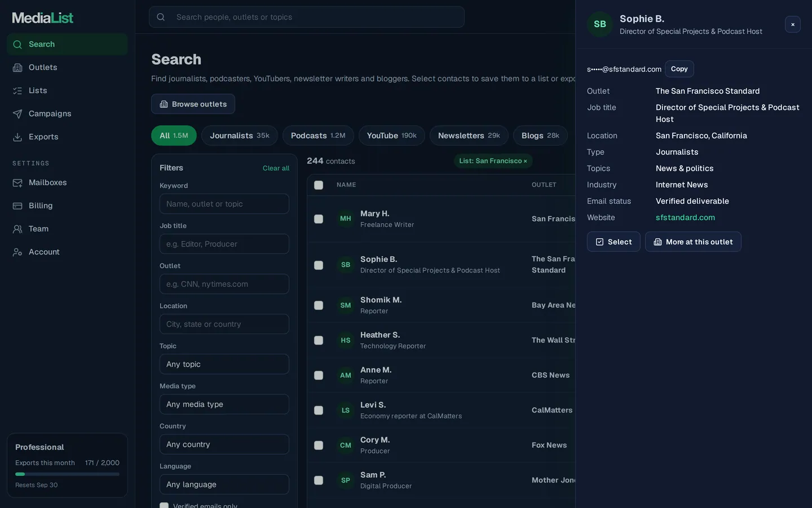
Task: Open the Team people icon
Action: pyautogui.click(x=17, y=229)
